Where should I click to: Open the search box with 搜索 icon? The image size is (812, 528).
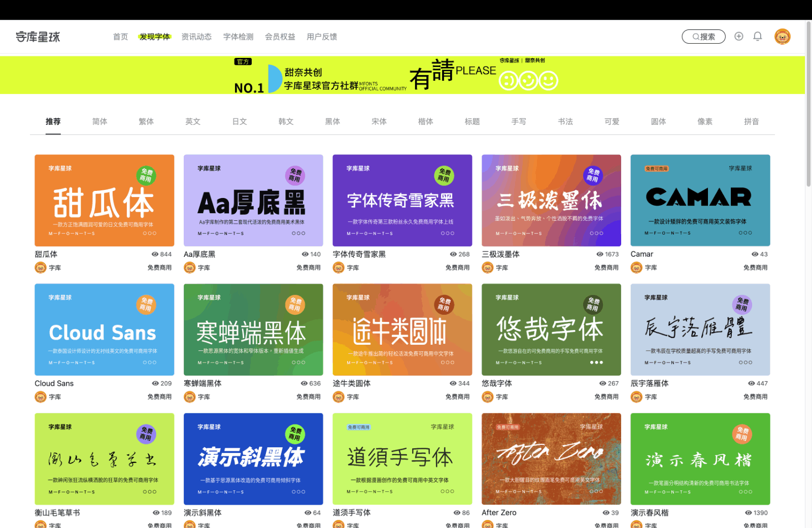coord(703,37)
